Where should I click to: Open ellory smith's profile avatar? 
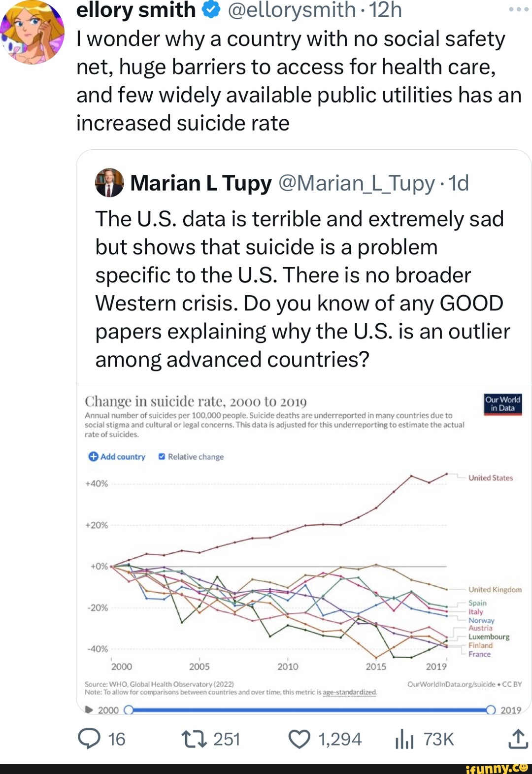(33, 33)
